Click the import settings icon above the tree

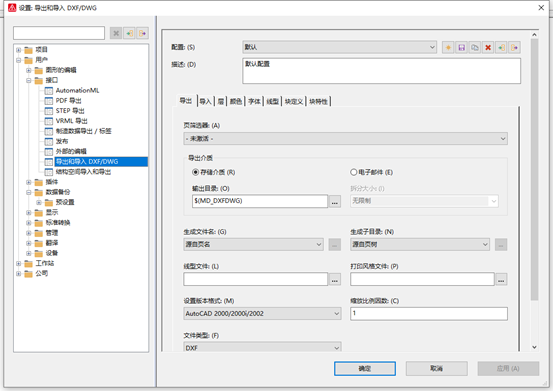coord(129,33)
